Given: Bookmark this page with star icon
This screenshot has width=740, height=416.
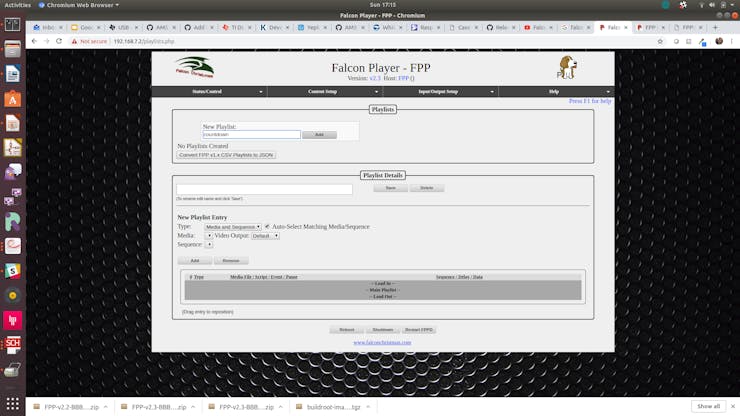Looking at the screenshot, I should pos(660,42).
